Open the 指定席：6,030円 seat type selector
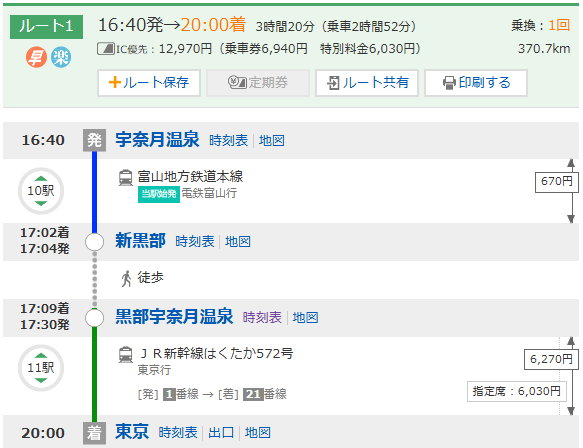This screenshot has width=583, height=448. 517,391
